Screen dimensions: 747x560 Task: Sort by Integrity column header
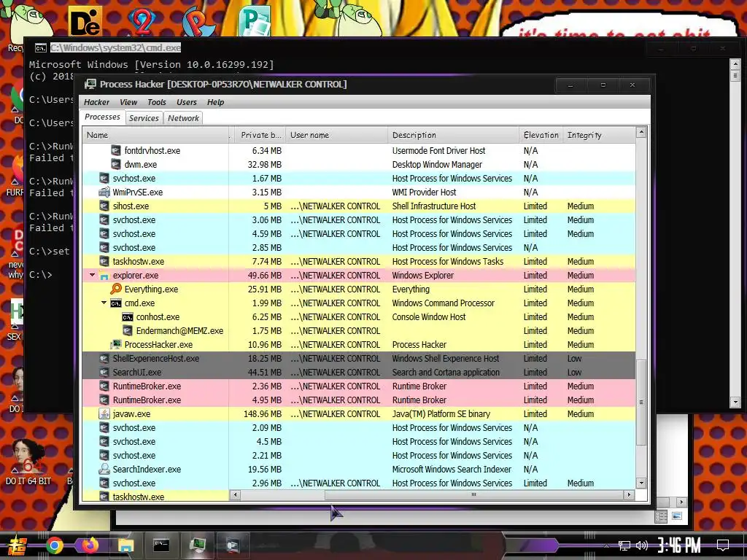click(599, 135)
